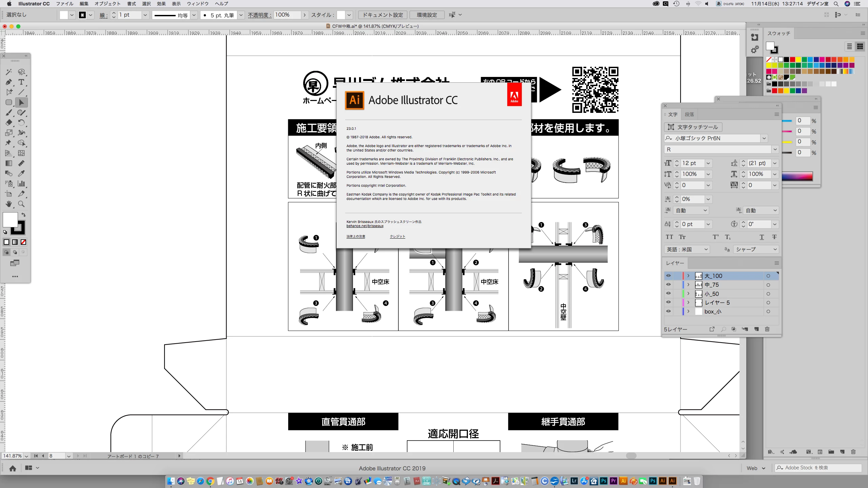Image resolution: width=868 pixels, height=488 pixels.
Task: Hide the レイヤー 5 layer
Action: [668, 302]
